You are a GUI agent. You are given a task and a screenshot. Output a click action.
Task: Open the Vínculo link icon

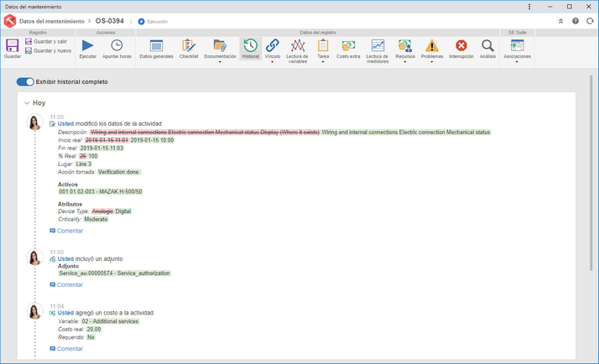273,45
